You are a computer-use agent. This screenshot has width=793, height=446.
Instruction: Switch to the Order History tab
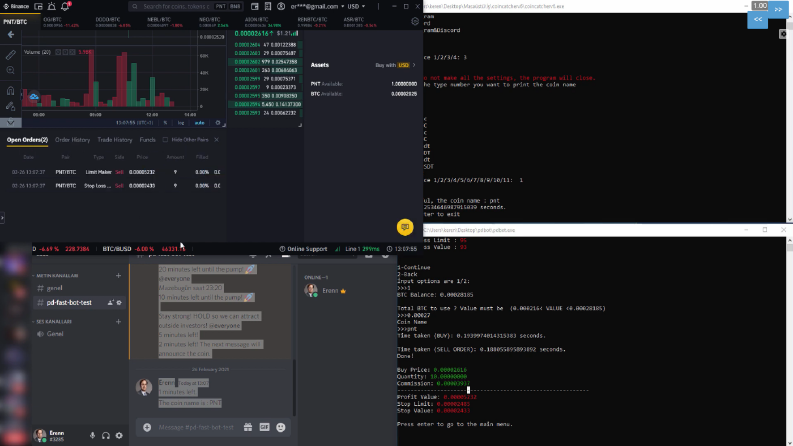click(72, 140)
